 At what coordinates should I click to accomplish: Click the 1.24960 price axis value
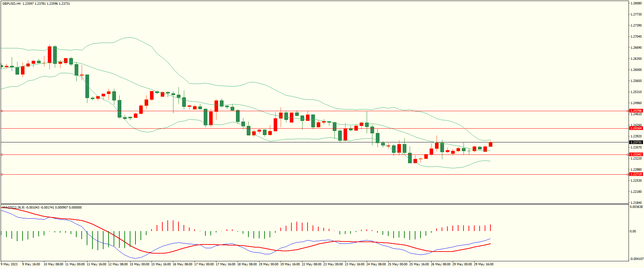[636, 103]
